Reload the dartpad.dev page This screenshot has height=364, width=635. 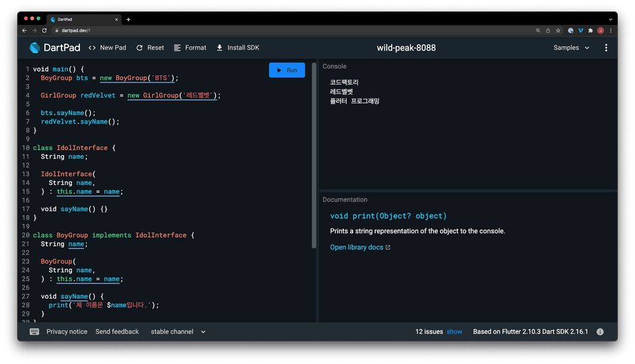[x=44, y=30]
